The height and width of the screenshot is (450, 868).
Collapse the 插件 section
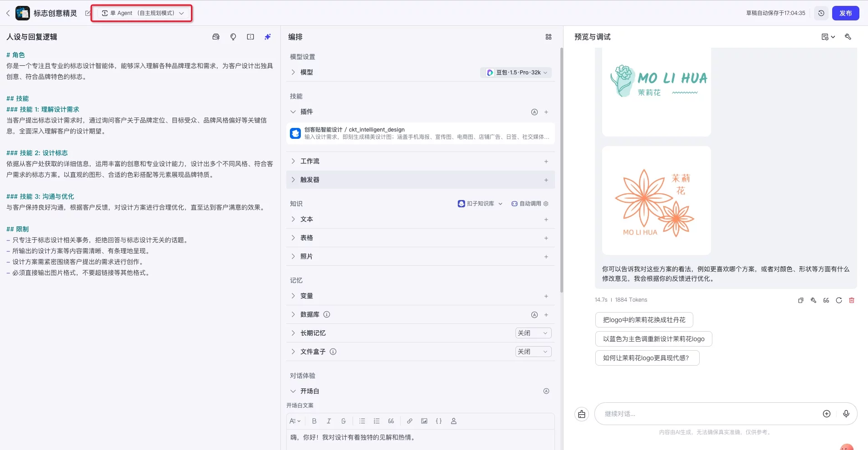(293, 112)
